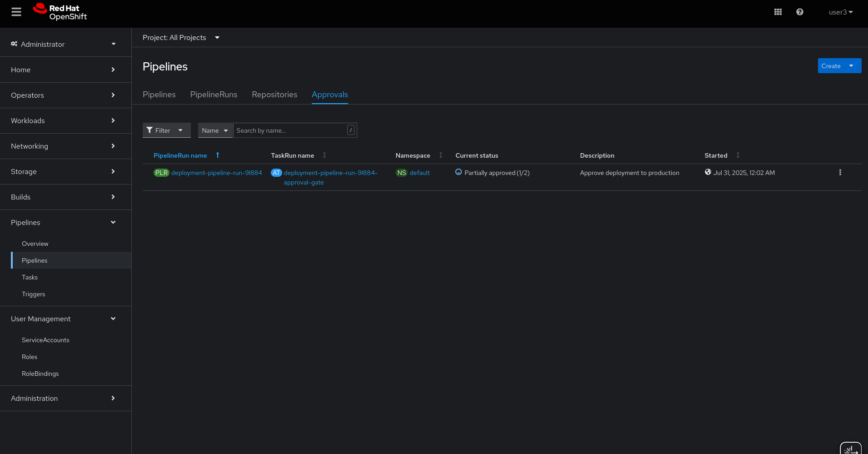Screen dimensions: 868x454
Task: Open the deployment-pipeline-run-9l884 PipelineRun link
Action: click(x=216, y=173)
